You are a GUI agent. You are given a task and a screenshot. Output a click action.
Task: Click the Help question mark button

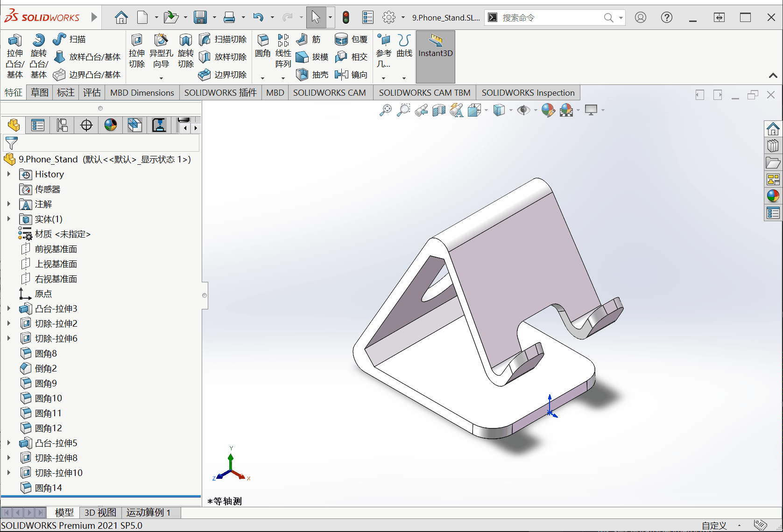pos(667,18)
